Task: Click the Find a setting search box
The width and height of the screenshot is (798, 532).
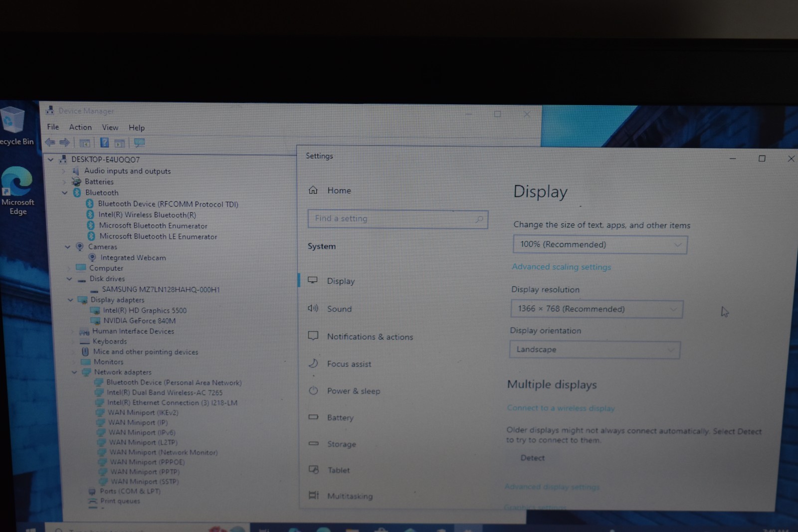Action: [398, 219]
